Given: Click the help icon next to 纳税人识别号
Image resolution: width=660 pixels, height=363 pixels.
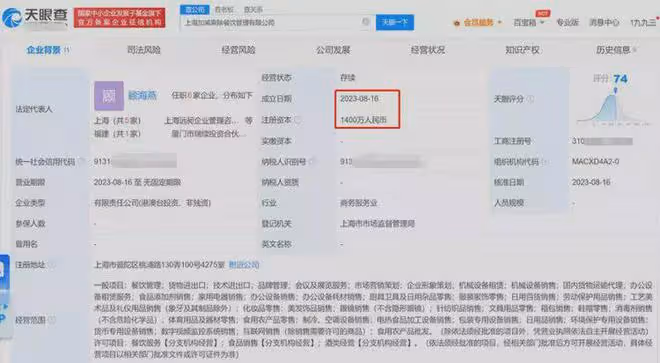Looking at the screenshot, I should [x=312, y=161].
